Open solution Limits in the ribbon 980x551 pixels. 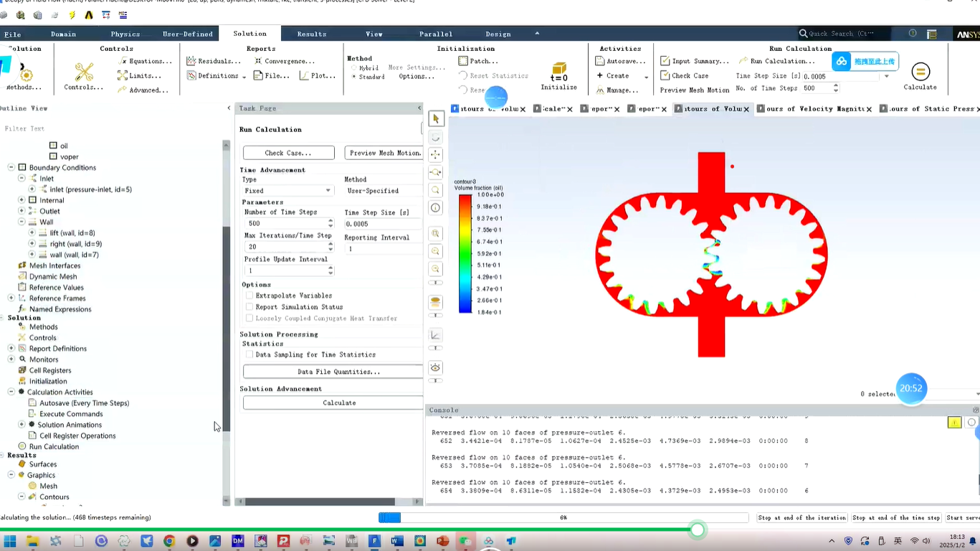point(140,75)
